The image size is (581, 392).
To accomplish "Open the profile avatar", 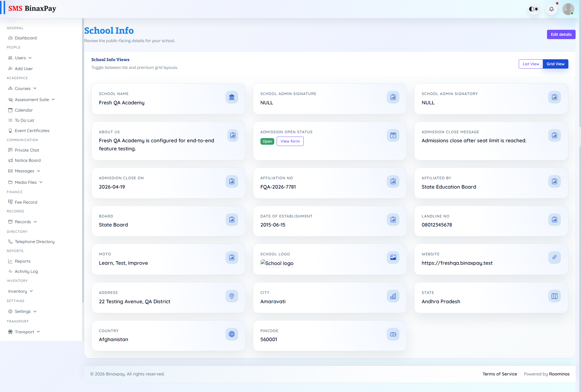I will pyautogui.click(x=568, y=9).
